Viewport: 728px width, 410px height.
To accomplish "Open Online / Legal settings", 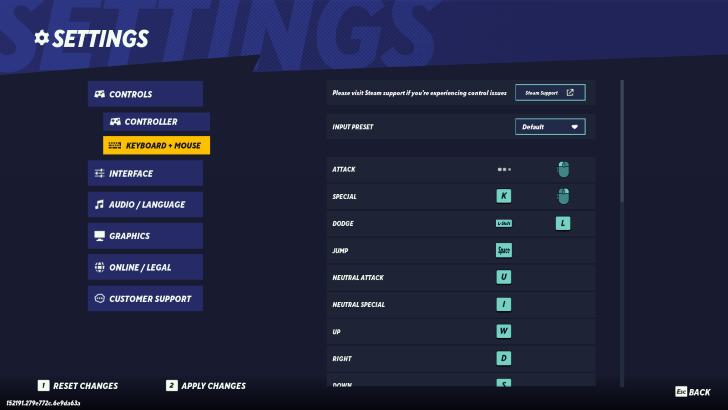I will coord(145,267).
